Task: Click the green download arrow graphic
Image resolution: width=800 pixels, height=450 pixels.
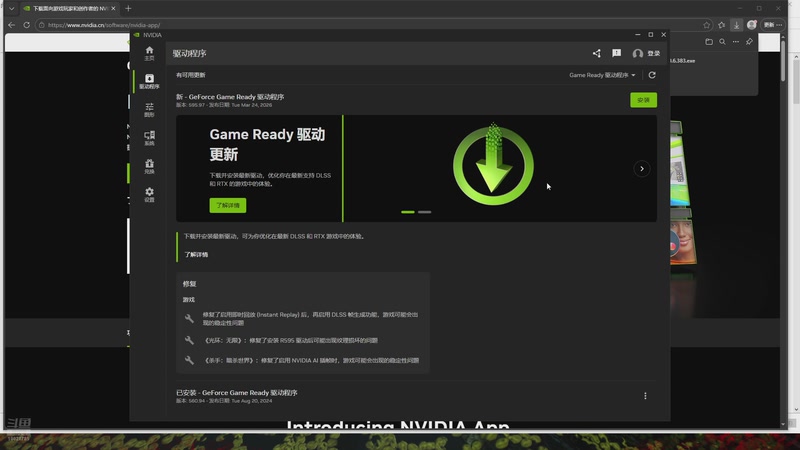Action: click(493, 165)
